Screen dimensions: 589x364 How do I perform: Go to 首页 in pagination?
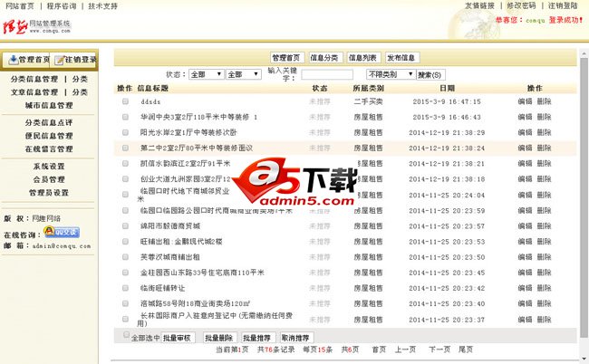point(379,350)
